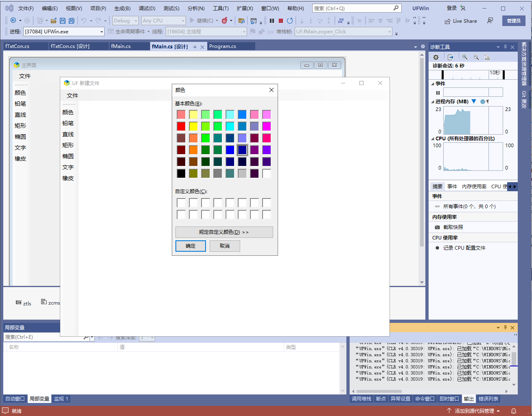The image size is (532, 416).
Task: Select the 局部变量 tab at the bottom
Action: tap(39, 399)
